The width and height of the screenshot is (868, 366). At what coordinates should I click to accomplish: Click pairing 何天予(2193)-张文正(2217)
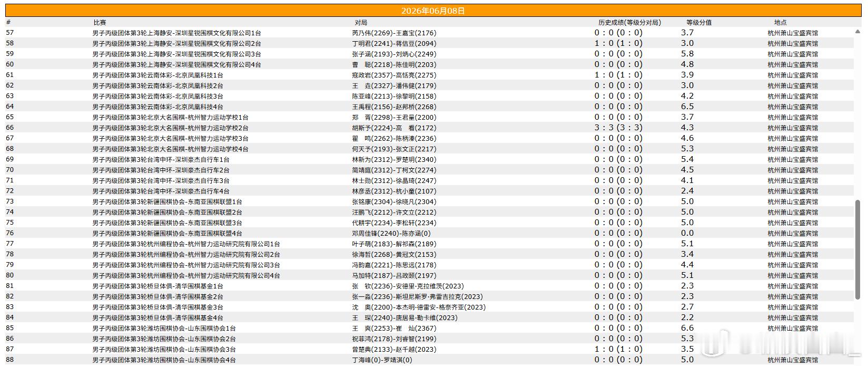[394, 149]
